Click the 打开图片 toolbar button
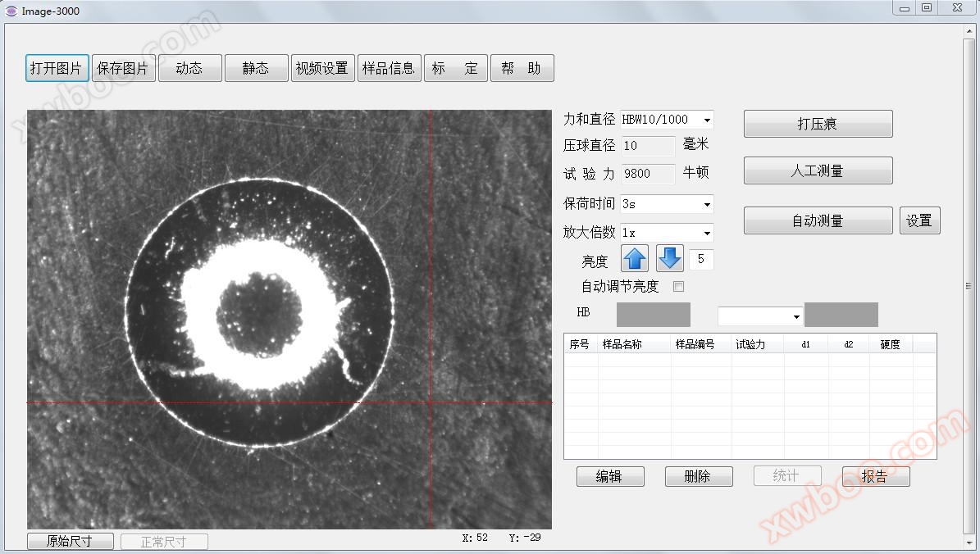 point(57,68)
